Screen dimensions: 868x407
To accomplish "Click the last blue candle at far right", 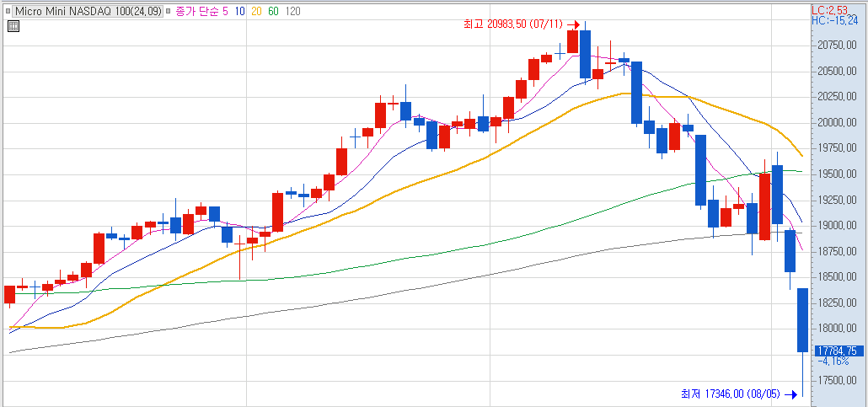I will pyautogui.click(x=802, y=320).
